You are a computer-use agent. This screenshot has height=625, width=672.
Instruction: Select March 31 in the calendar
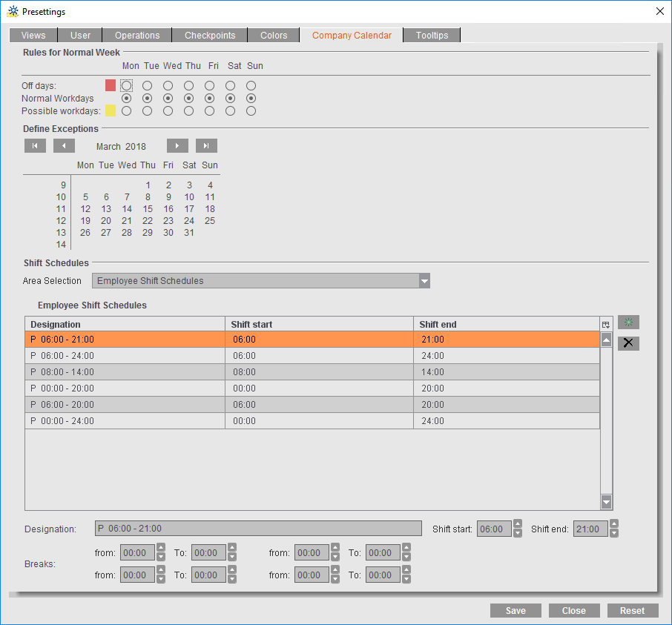point(189,233)
